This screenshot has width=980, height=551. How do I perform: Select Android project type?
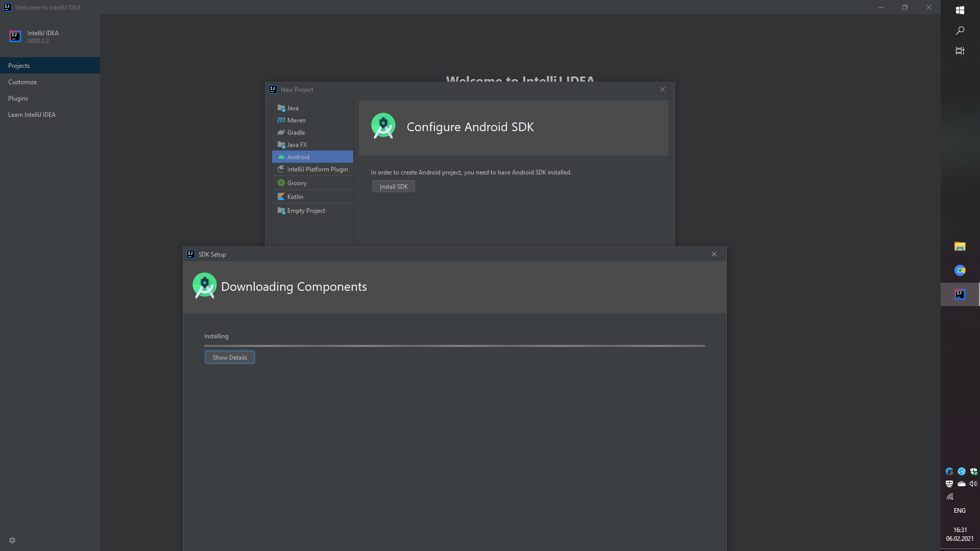312,157
